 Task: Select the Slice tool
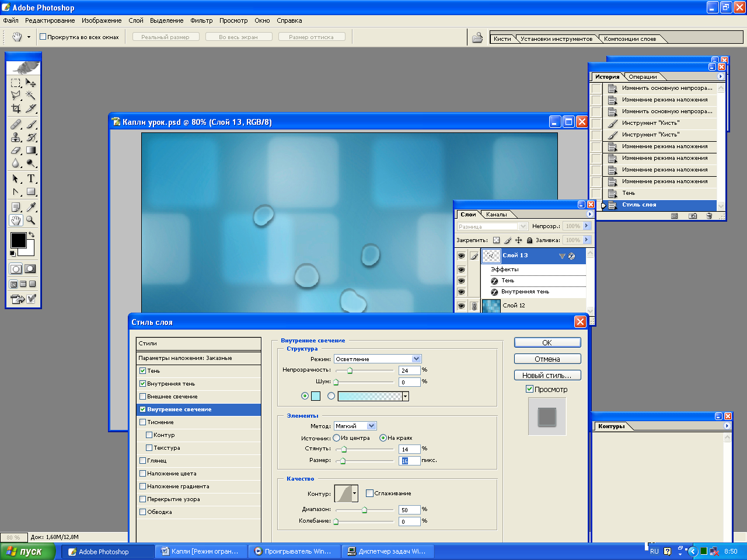(x=31, y=108)
